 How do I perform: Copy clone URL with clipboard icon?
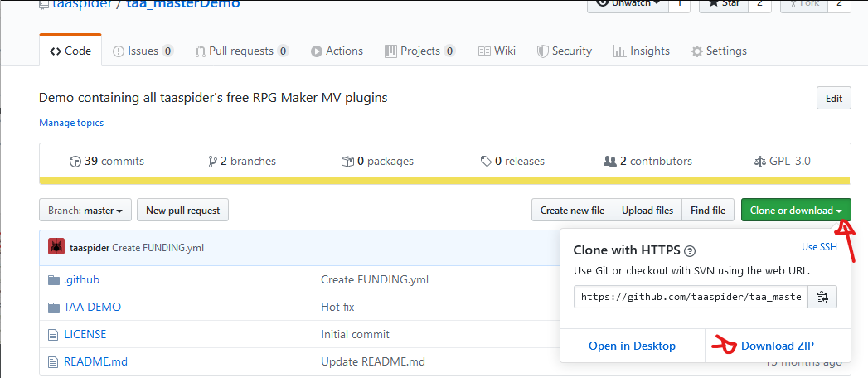point(822,298)
